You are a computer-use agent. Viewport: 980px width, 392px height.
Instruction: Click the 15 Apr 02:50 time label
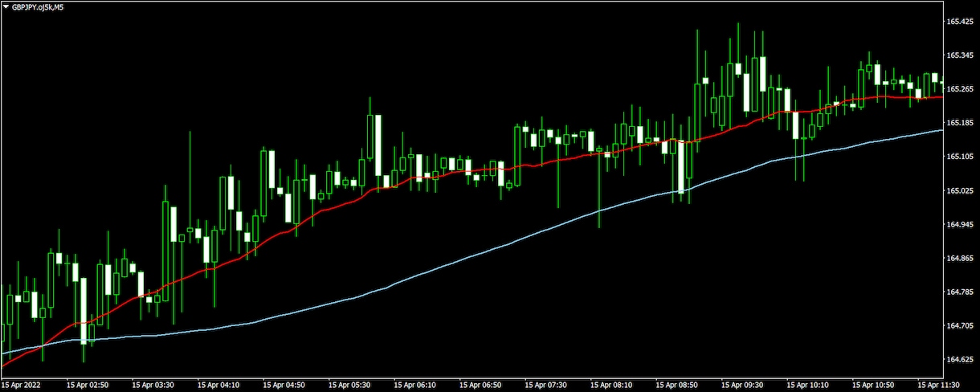(88, 385)
